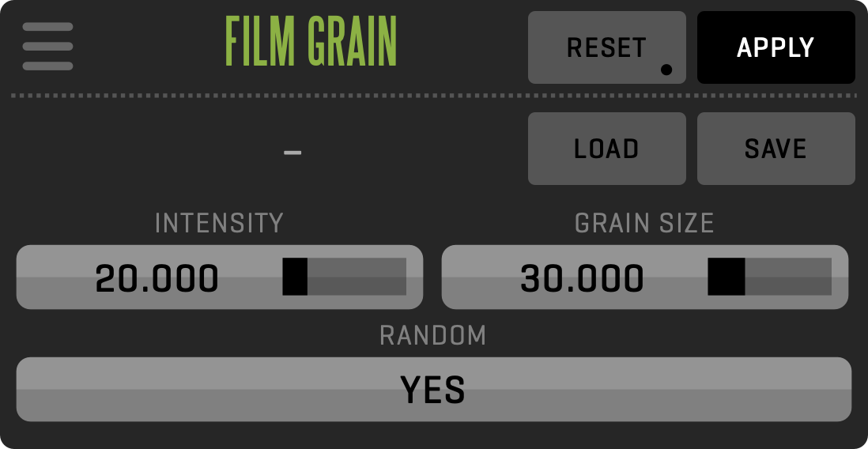Save the current settings as preset
868x449 pixels.
tap(776, 149)
